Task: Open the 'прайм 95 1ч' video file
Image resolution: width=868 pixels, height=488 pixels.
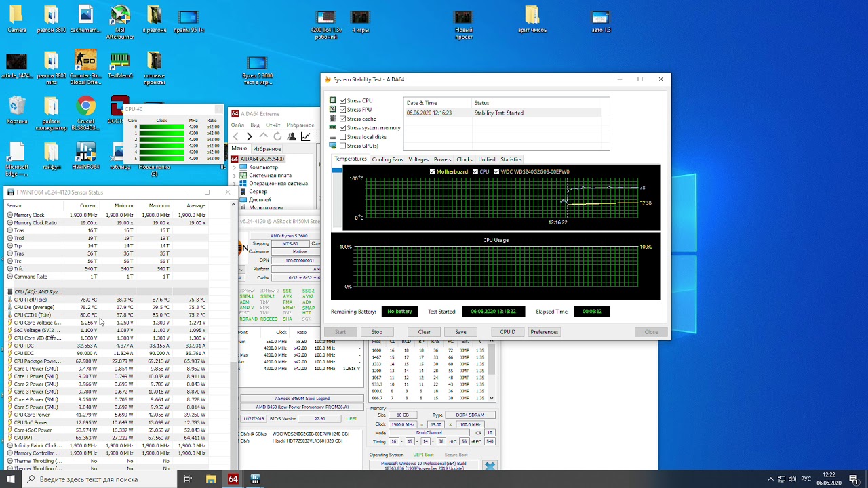Action: tap(189, 20)
